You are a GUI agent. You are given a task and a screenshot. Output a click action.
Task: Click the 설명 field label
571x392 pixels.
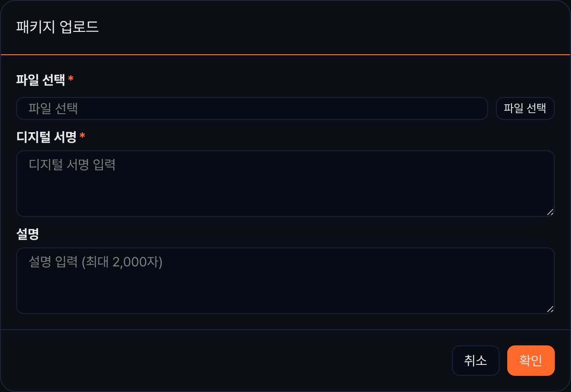pyautogui.click(x=28, y=234)
